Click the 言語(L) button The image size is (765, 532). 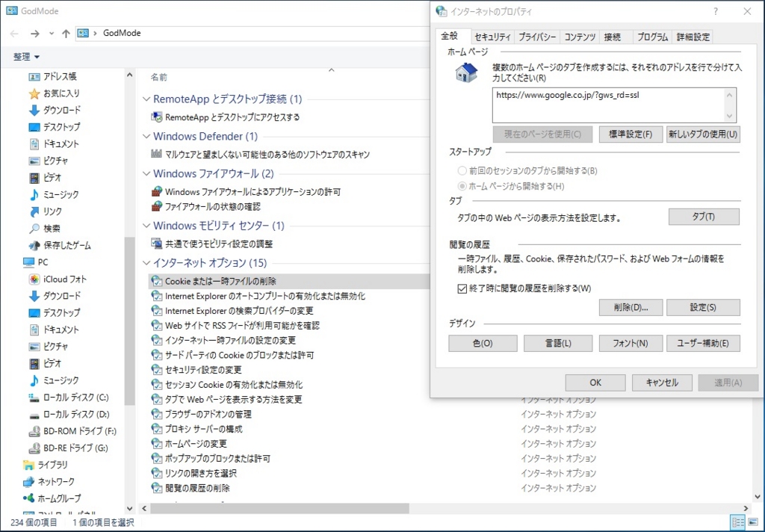point(557,343)
